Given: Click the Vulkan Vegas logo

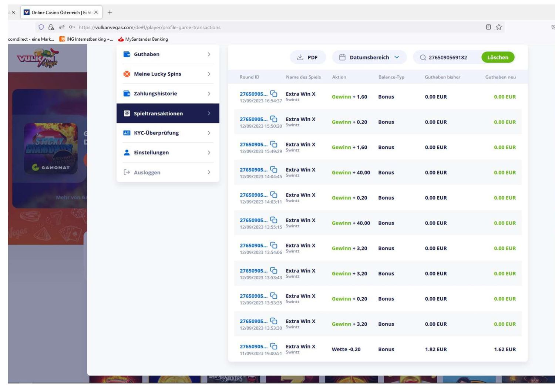Looking at the screenshot, I should [x=38, y=58].
